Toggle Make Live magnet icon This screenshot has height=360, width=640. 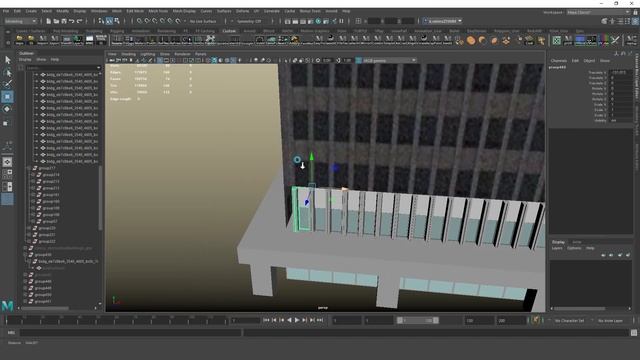tap(178, 21)
